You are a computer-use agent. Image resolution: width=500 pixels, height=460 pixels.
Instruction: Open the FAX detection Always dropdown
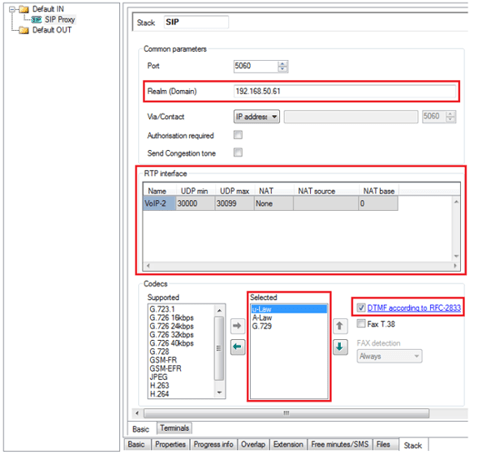tap(389, 356)
